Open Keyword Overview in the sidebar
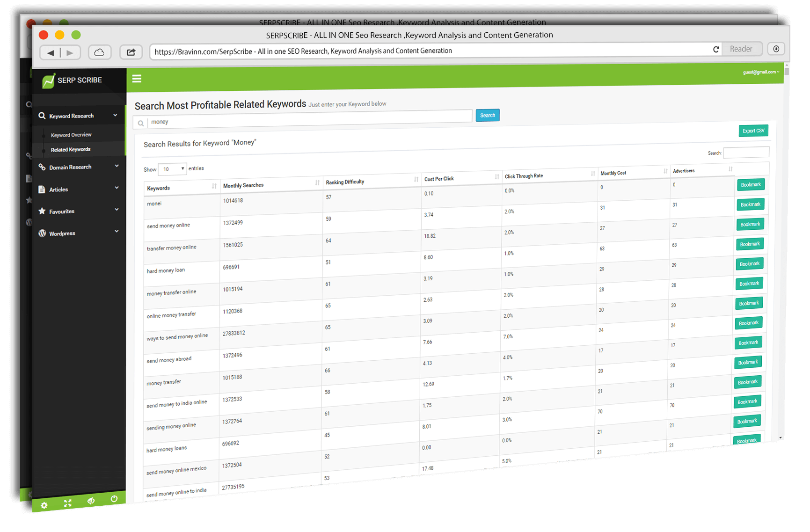Image resolution: width=810 pixels, height=532 pixels. tap(71, 135)
